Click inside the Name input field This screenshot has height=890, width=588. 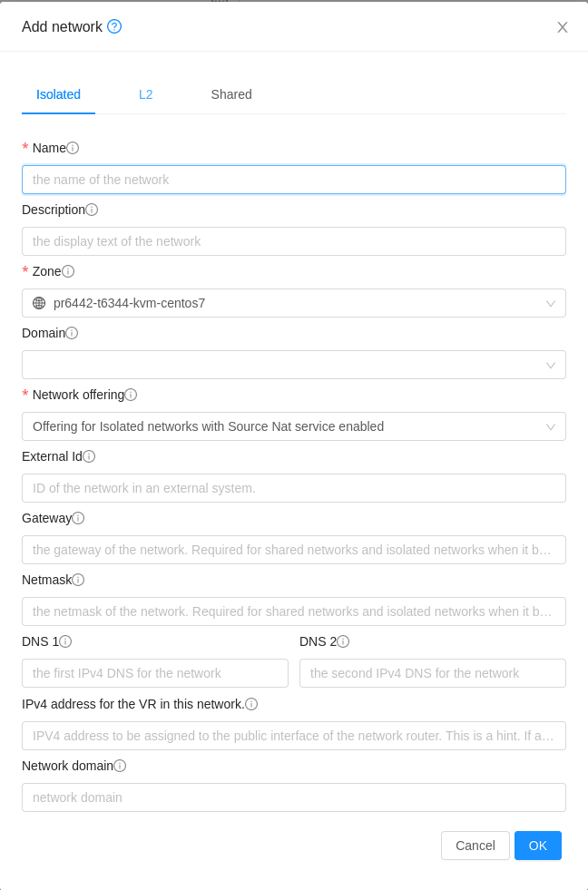[293, 180]
